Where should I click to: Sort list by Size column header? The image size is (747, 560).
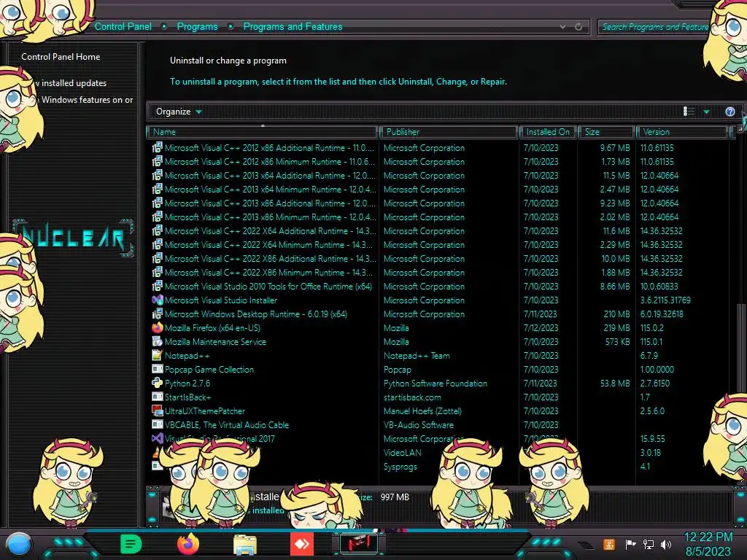(607, 132)
